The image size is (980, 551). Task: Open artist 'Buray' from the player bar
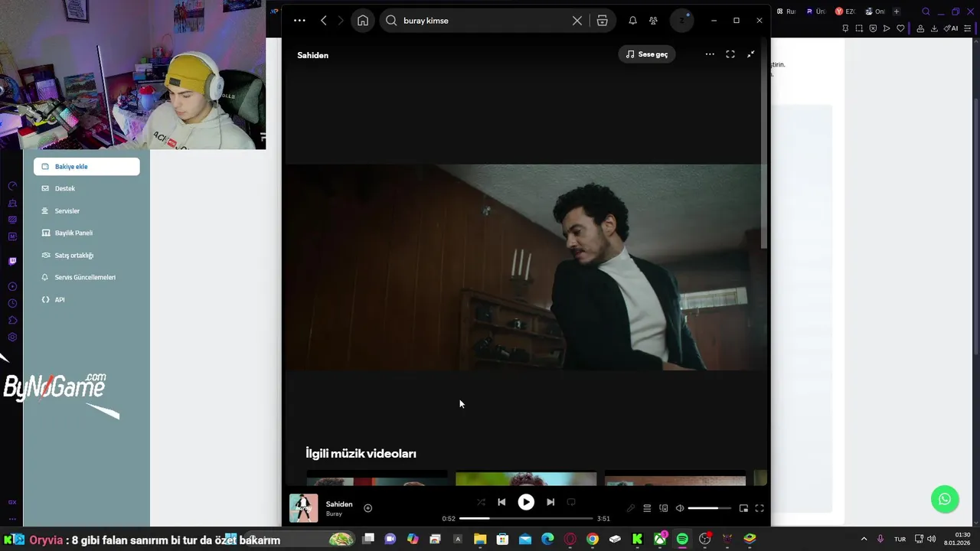[334, 514]
